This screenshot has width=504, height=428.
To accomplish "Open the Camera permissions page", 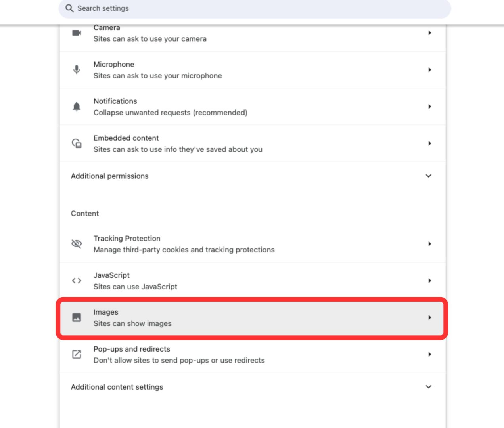I will point(430,33).
